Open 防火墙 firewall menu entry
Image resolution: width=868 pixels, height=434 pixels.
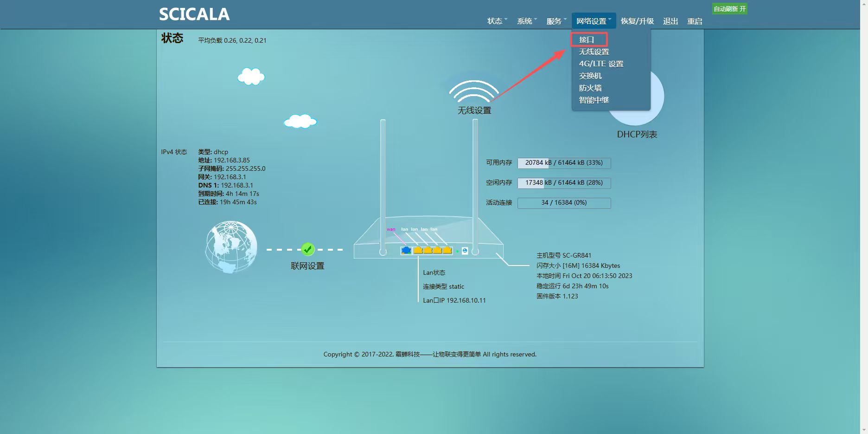pyautogui.click(x=590, y=88)
